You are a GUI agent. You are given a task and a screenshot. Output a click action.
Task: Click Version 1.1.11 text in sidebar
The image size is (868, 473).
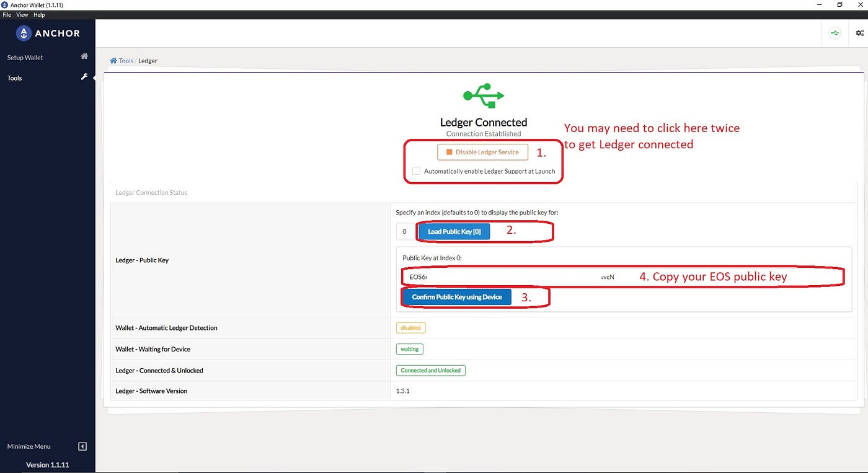click(47, 465)
